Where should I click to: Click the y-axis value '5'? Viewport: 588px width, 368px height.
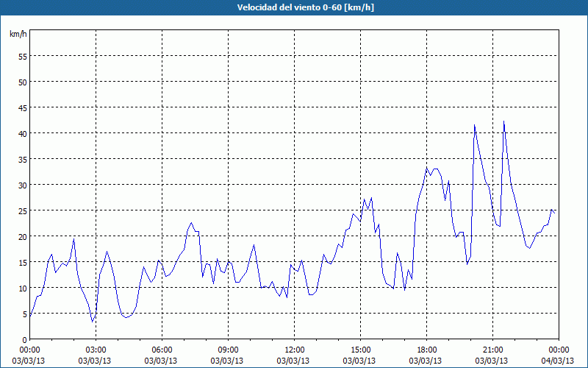(25, 314)
